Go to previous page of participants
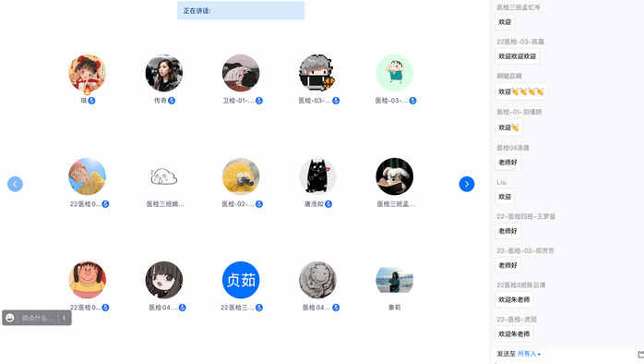Screen dimensions: 644x364 [15, 184]
